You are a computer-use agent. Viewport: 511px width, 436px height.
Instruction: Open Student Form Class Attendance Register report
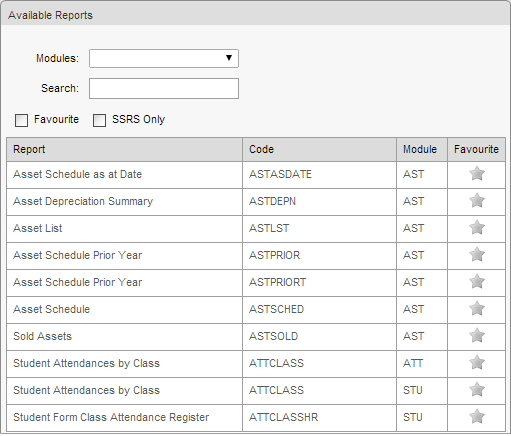pyautogui.click(x=111, y=417)
